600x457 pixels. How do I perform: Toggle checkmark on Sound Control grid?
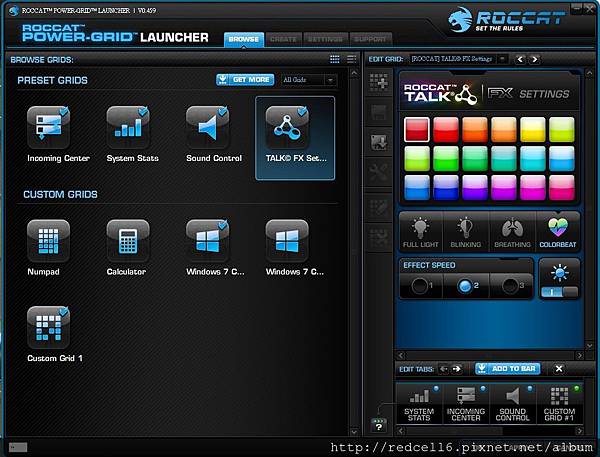(x=223, y=111)
